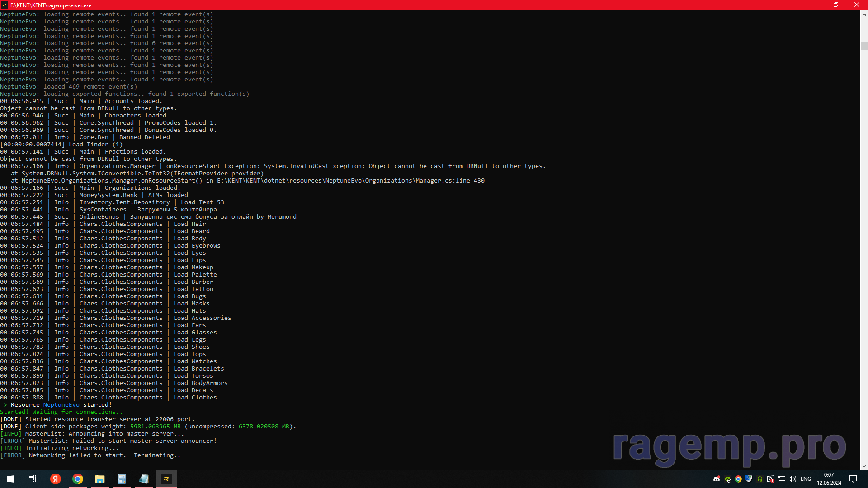Viewport: 868px width, 488px height.
Task: Click the 'Load Tinder (1)' log line
Action: pyautogui.click(x=61, y=145)
